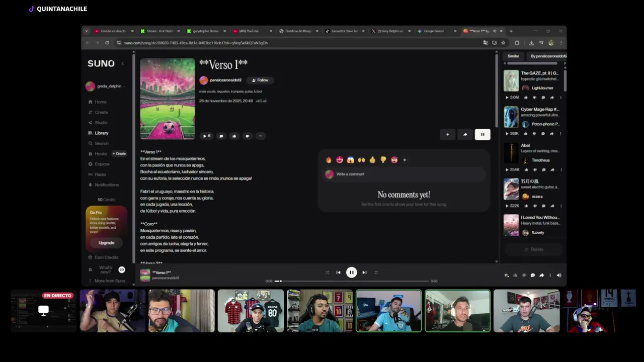The height and width of the screenshot is (362, 644).
Task: Click the Upgrade button
Action: pyautogui.click(x=106, y=243)
